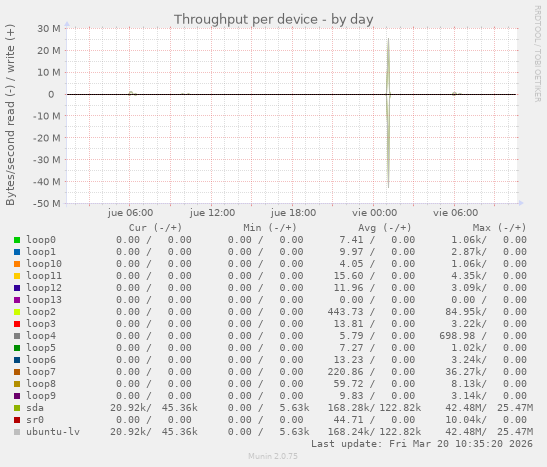Viewport: 547px width, 467px height.
Task: Click the -40 M y-axis label
Action: pyautogui.click(x=46, y=182)
